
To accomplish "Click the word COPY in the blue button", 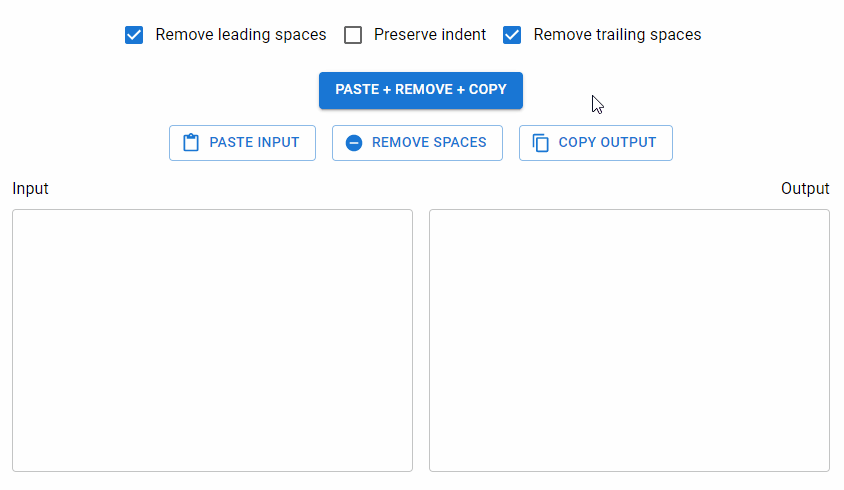I will [x=488, y=89].
